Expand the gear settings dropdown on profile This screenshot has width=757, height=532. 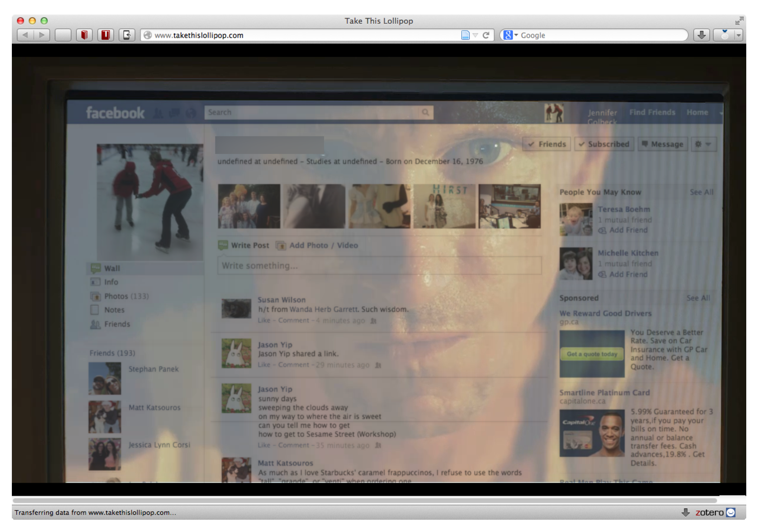click(703, 144)
